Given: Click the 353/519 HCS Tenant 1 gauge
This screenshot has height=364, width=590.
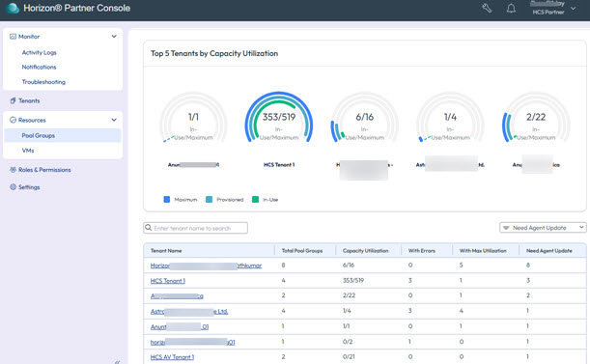Looking at the screenshot, I should [x=279, y=118].
